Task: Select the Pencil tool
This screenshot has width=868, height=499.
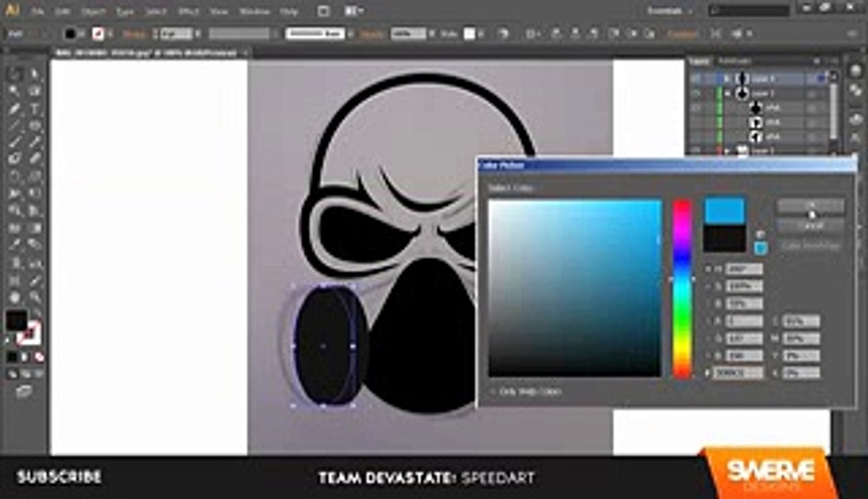Action: click(x=35, y=142)
